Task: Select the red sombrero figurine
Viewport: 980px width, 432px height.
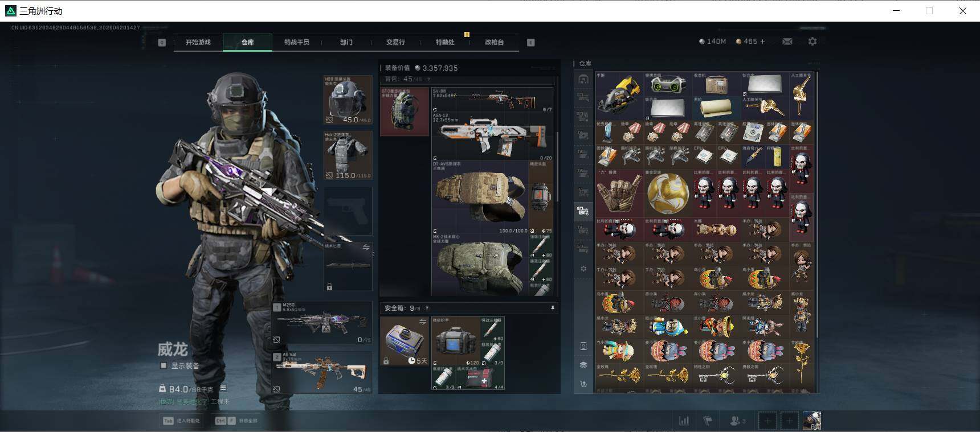Action: click(x=716, y=327)
